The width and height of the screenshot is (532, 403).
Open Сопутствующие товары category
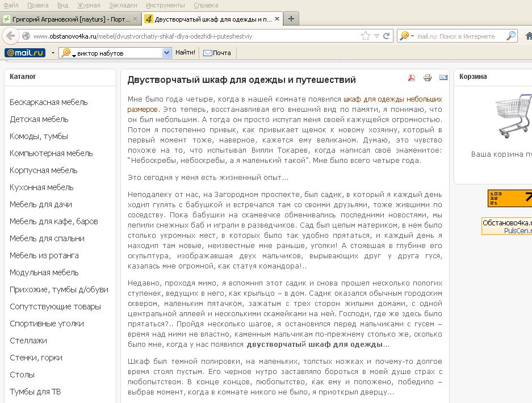point(55,307)
